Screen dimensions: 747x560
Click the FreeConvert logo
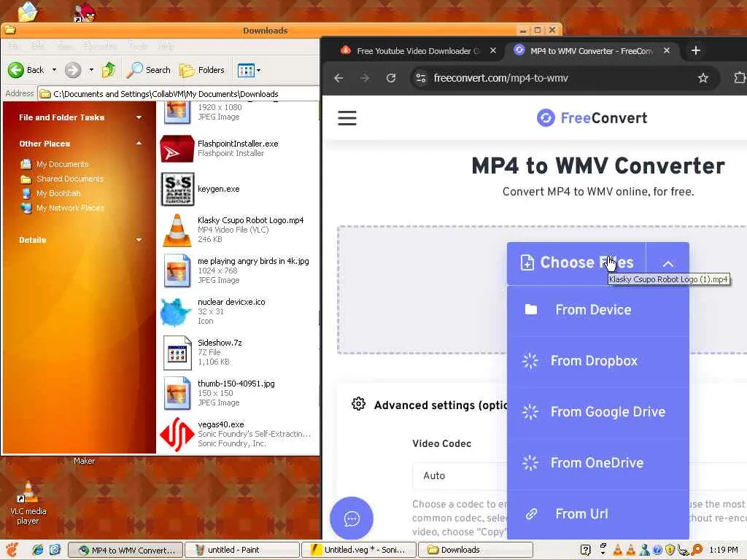[x=592, y=118]
